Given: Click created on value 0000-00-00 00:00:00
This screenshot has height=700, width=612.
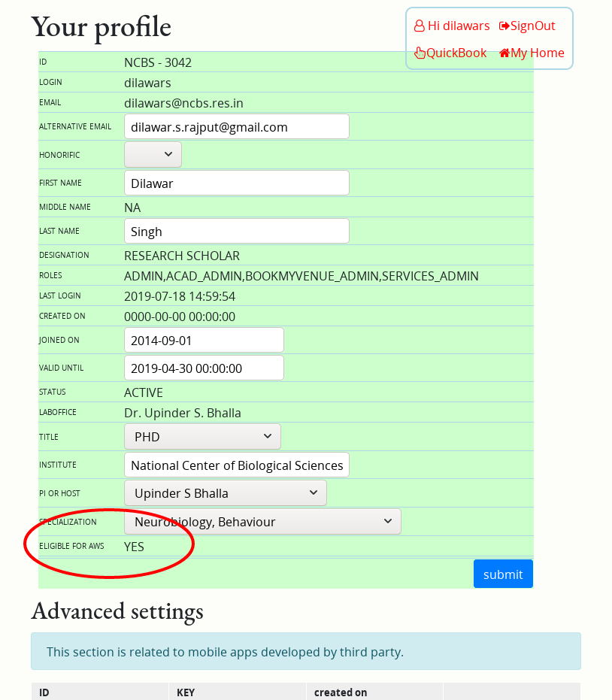Looking at the screenshot, I should 180,317.
